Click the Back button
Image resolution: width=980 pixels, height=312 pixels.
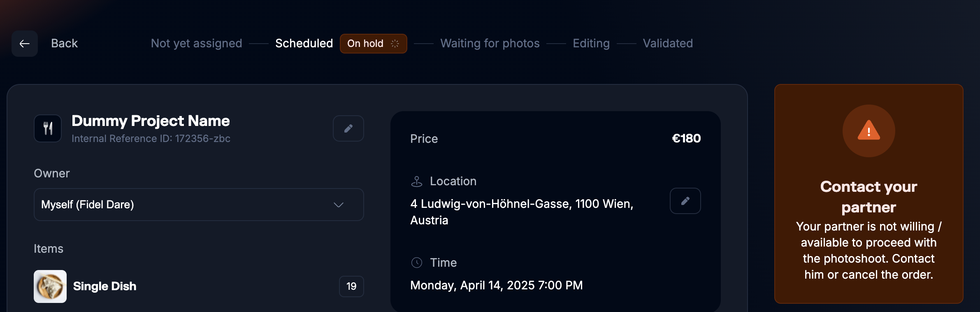point(64,43)
